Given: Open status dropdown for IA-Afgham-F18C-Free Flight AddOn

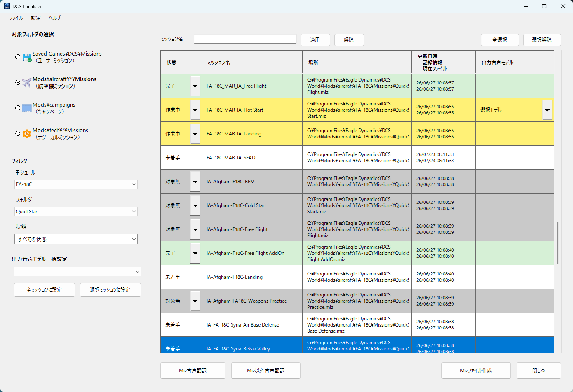Looking at the screenshot, I should pos(195,253).
